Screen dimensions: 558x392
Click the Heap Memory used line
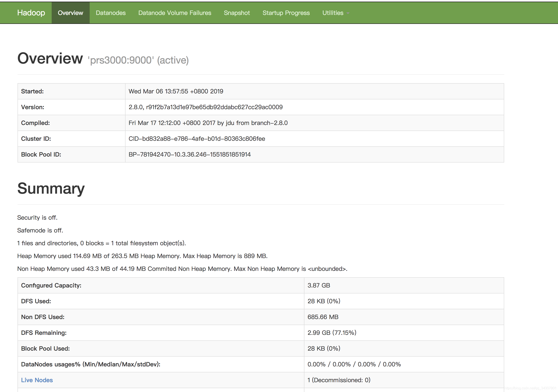[x=142, y=256]
